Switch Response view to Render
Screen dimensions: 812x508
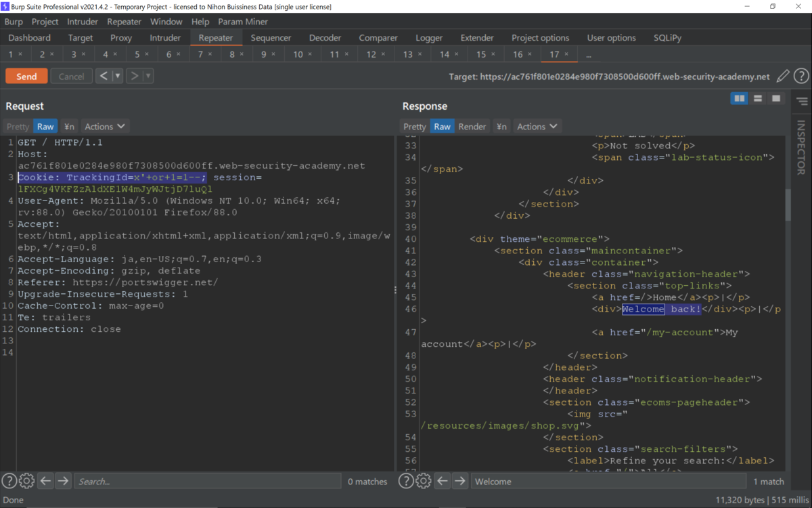coord(472,127)
